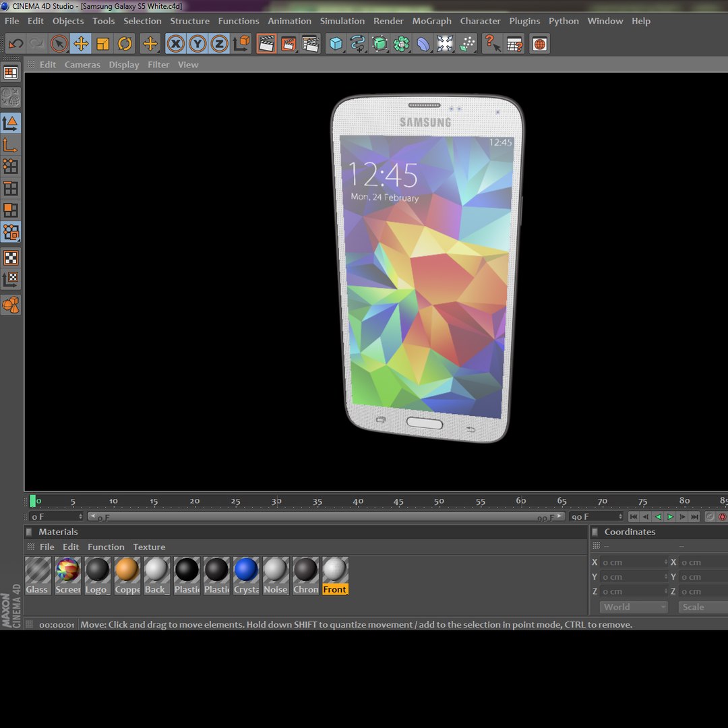Play the animation forwards

(670, 517)
